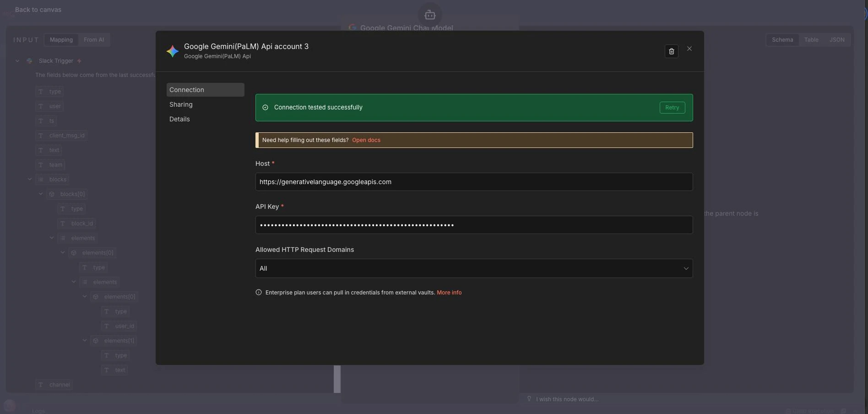Image resolution: width=868 pixels, height=414 pixels.
Task: Click the 'Google Gemini(PaLM) Api' subtitle text
Action: [217, 56]
